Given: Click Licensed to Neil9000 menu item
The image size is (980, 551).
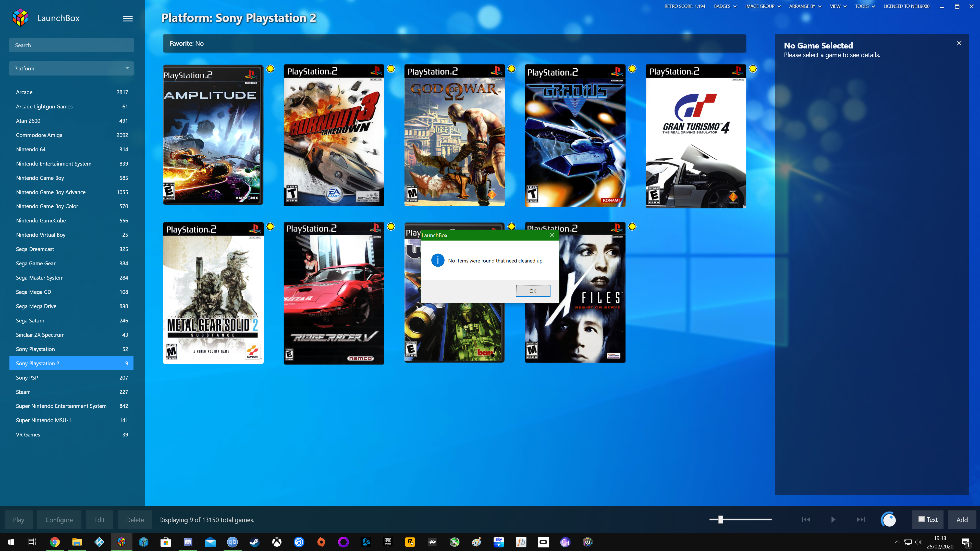Looking at the screenshot, I should point(906,6).
